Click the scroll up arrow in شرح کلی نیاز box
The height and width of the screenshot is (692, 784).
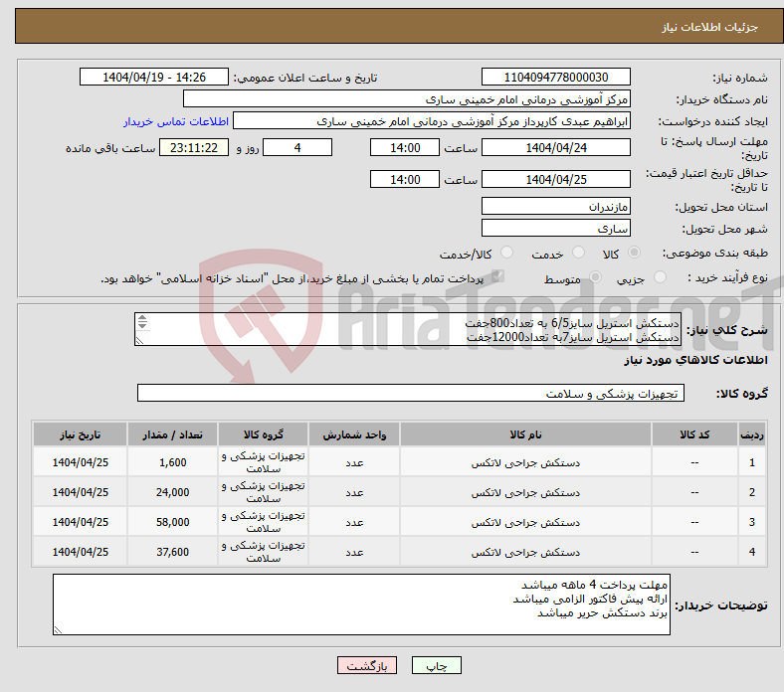[x=142, y=318]
